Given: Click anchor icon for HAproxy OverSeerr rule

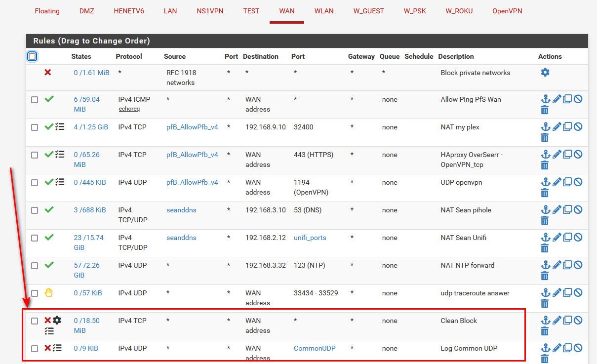Looking at the screenshot, I should 545,154.
